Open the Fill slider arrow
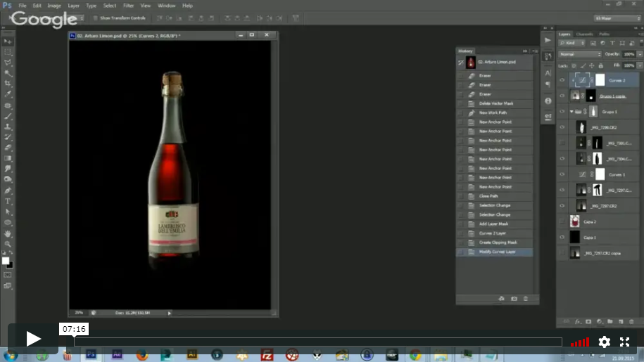 (x=640, y=65)
